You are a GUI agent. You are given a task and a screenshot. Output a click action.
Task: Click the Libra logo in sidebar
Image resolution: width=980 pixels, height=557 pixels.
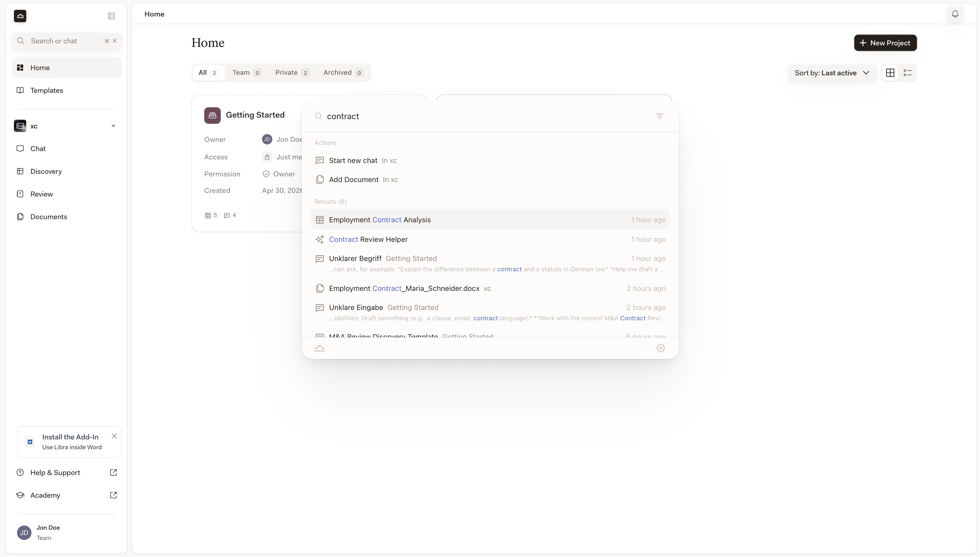point(20,16)
